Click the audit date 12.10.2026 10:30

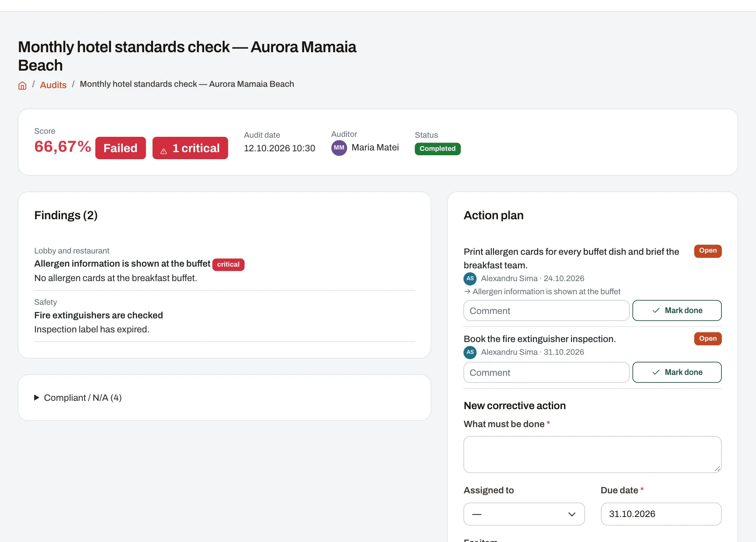coord(279,148)
